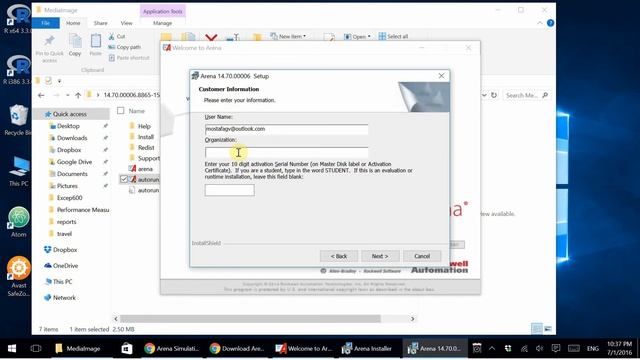
Task: Open Desktop in the navigation pane
Action: coord(68,126)
